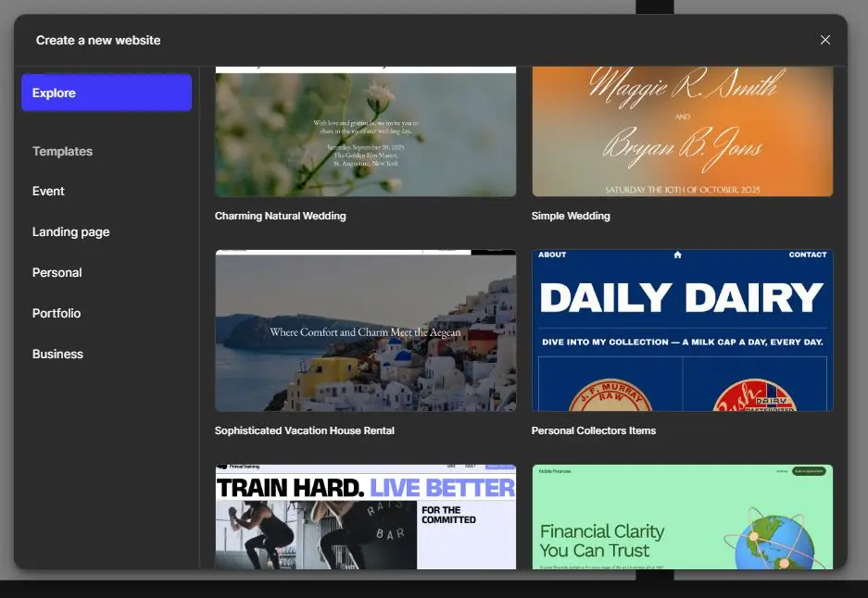Screen dimensions: 868x598
Task: Open the Daily Dairy template thumbnail
Action: click(683, 330)
